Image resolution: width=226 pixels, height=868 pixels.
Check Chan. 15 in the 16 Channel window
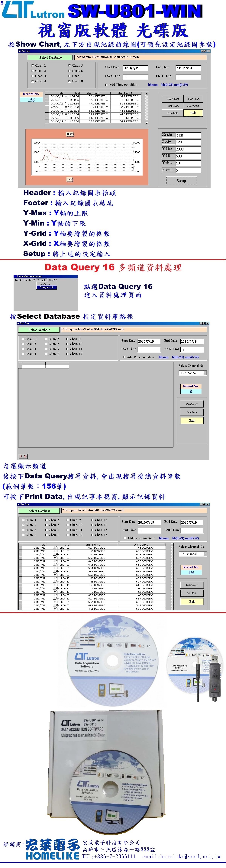[x=92, y=530]
